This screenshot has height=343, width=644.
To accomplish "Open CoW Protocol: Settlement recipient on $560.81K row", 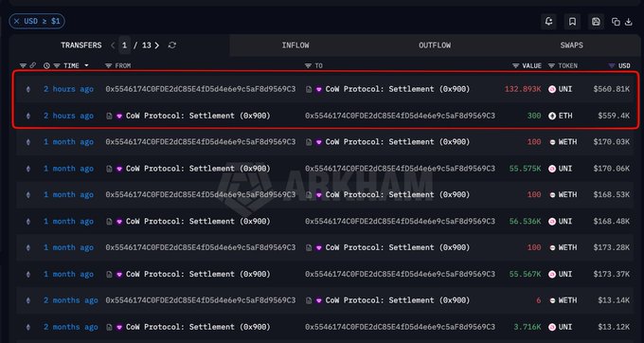I will coord(398,89).
